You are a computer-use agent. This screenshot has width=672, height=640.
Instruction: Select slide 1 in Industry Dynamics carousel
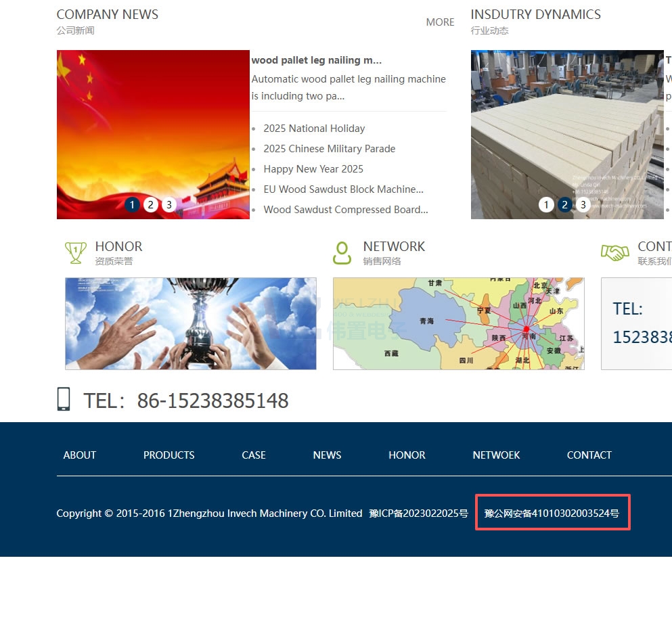pos(546,205)
